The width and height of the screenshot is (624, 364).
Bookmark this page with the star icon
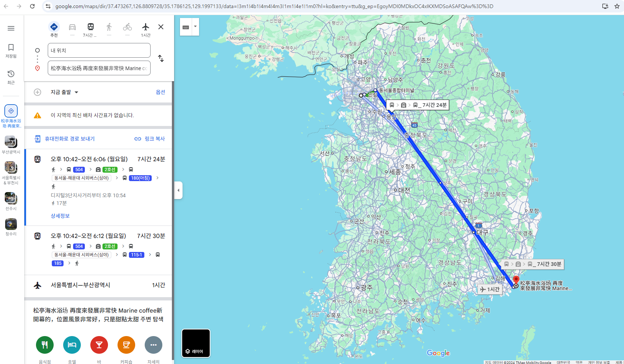(x=617, y=6)
